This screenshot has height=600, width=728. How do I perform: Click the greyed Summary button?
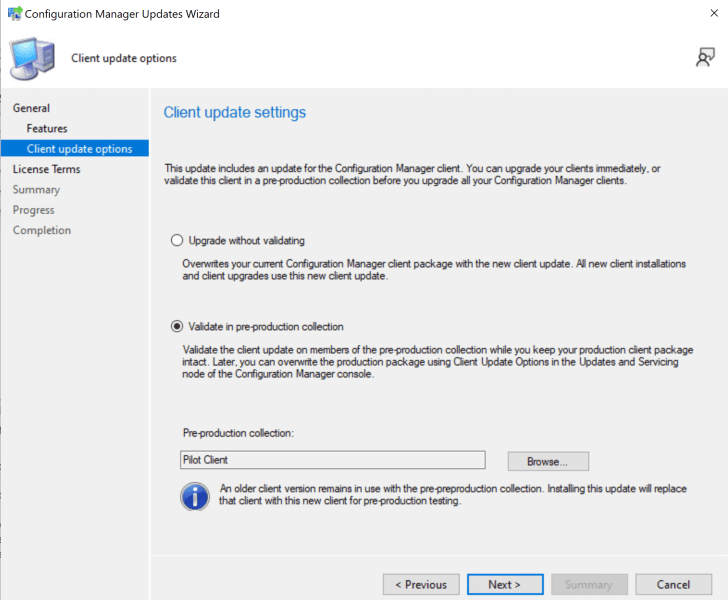pyautogui.click(x=589, y=584)
